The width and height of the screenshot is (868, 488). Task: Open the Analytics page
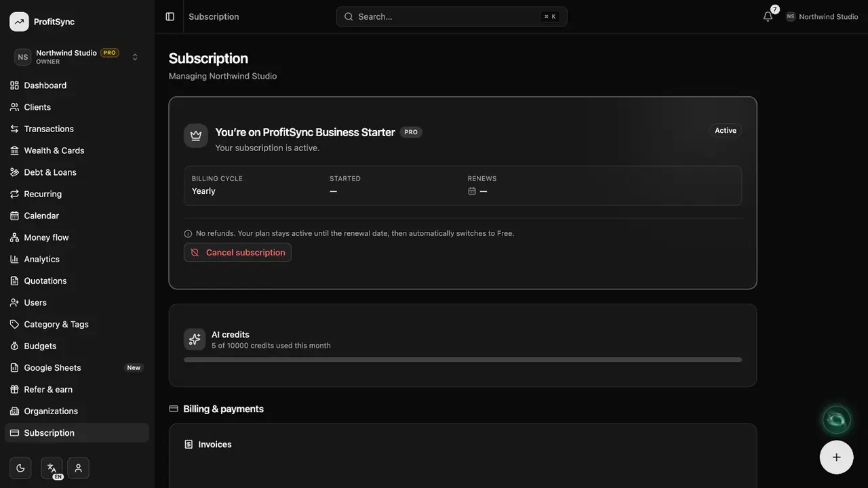point(77,259)
